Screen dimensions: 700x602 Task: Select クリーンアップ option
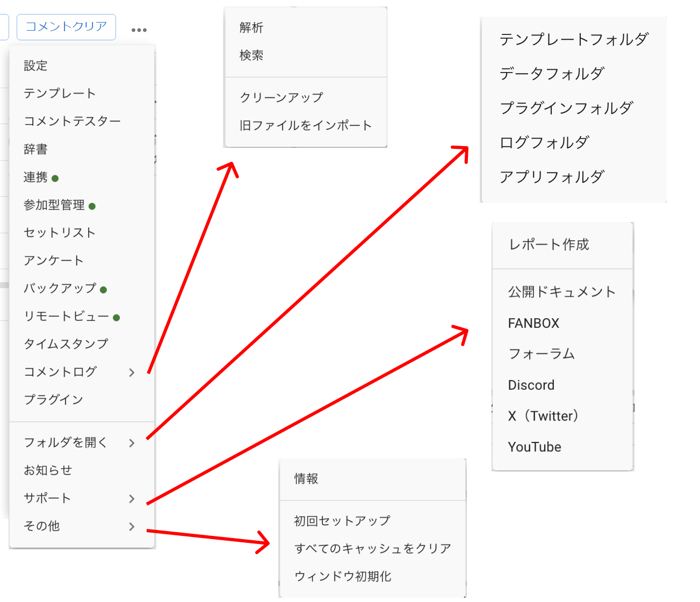point(282,98)
